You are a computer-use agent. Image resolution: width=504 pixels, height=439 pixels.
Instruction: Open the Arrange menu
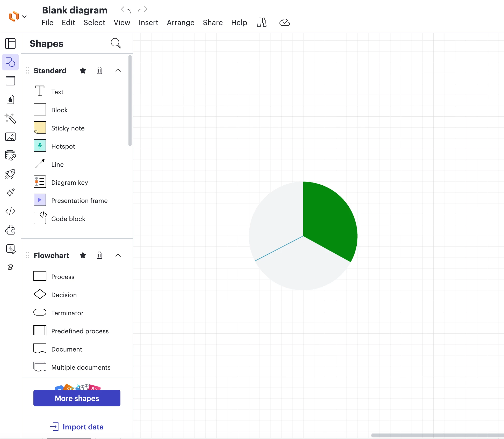(181, 23)
